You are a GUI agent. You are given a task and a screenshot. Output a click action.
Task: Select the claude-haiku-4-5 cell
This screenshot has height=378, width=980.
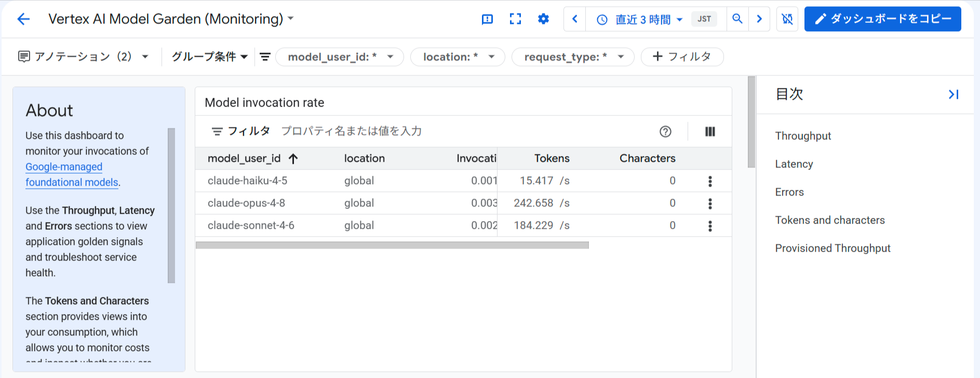[x=248, y=181]
